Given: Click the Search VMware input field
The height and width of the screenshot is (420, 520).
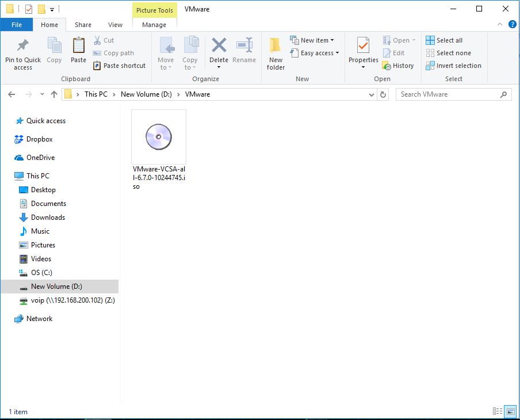Looking at the screenshot, I should tap(448, 94).
